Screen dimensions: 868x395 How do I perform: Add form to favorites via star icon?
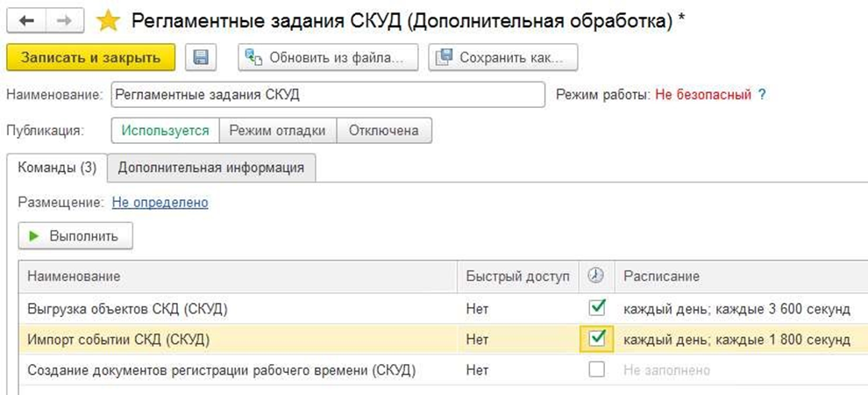[108, 21]
